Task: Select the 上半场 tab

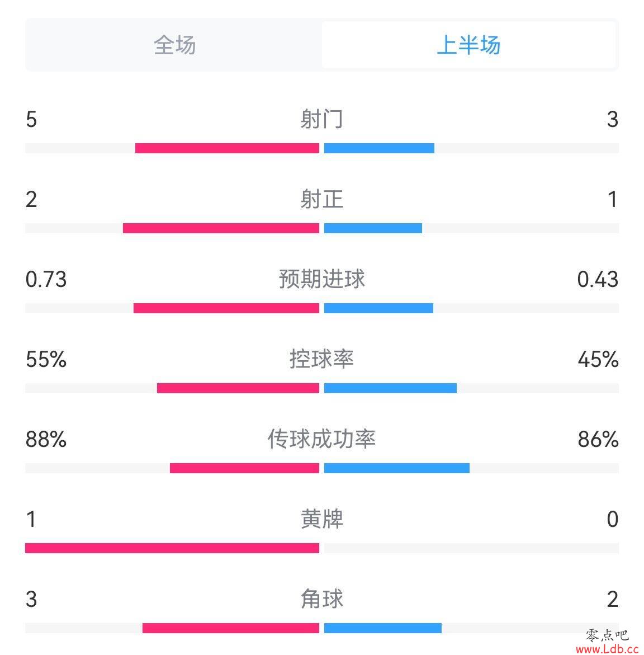Action: 468,45
